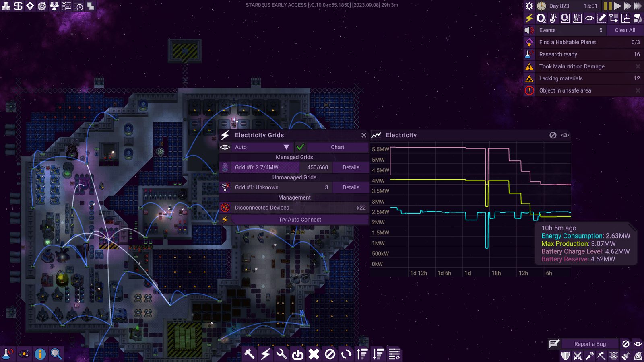
Task: Click the overlapping squares icon at top left
Action: tap(91, 6)
